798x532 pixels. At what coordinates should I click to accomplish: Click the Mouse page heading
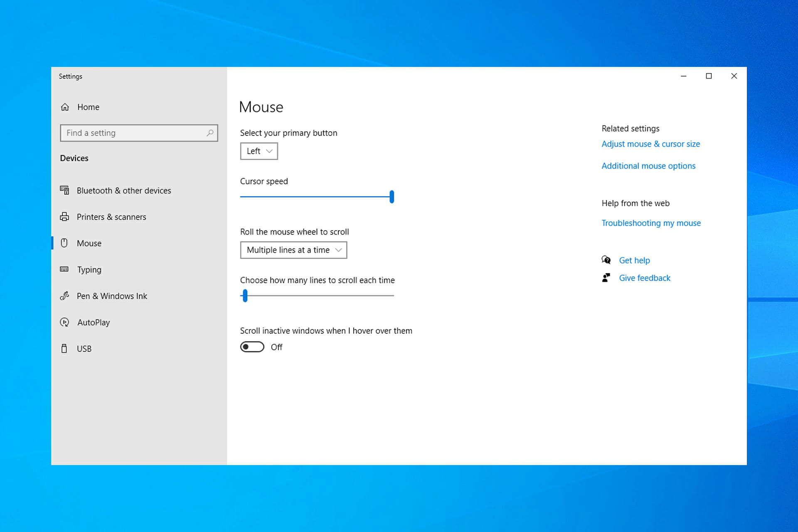261,107
